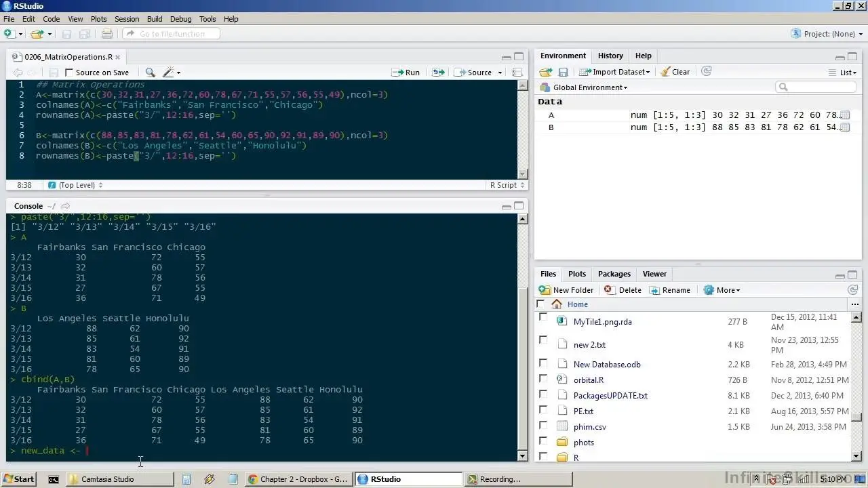Click the Print icon in main toolbar
868x488 pixels.
click(107, 34)
